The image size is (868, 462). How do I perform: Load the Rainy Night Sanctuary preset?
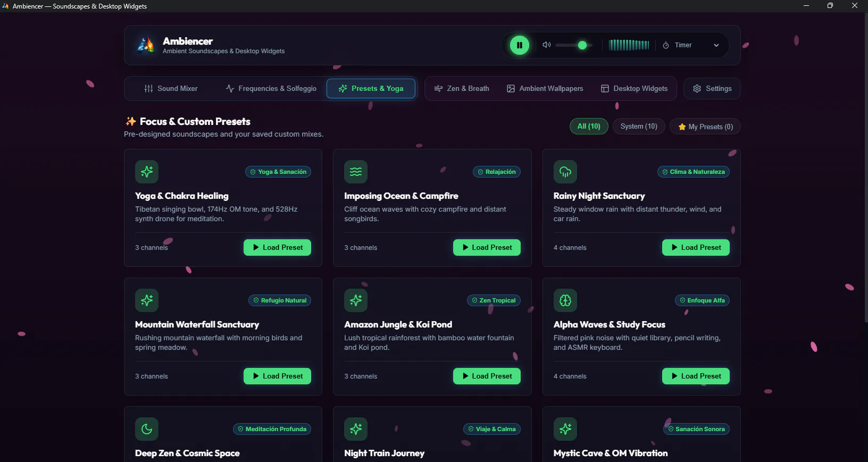pyautogui.click(x=696, y=248)
